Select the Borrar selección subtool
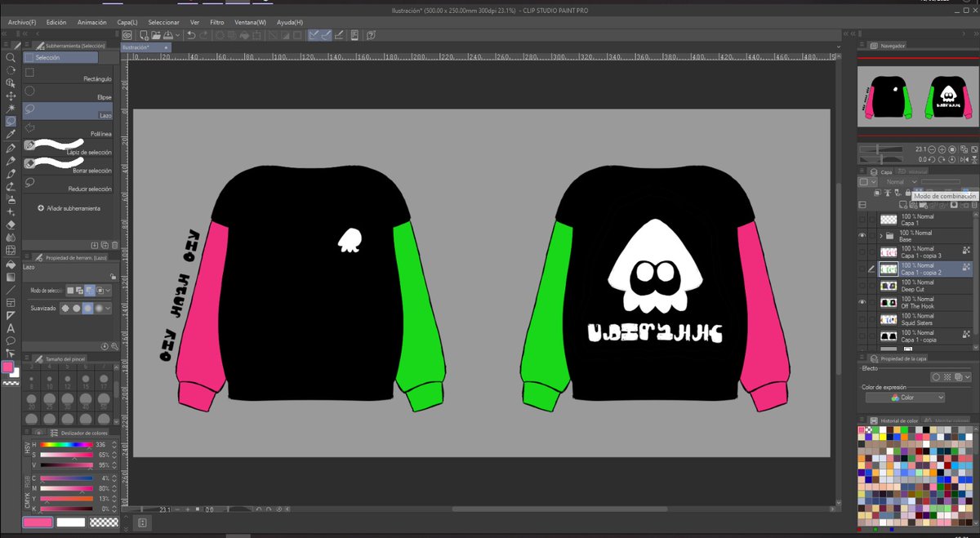Image resolution: width=980 pixels, height=538 pixels. pyautogui.click(x=68, y=166)
